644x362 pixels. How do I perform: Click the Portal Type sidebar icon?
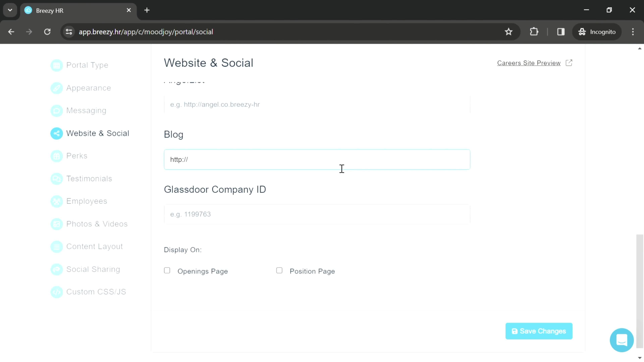[57, 65]
